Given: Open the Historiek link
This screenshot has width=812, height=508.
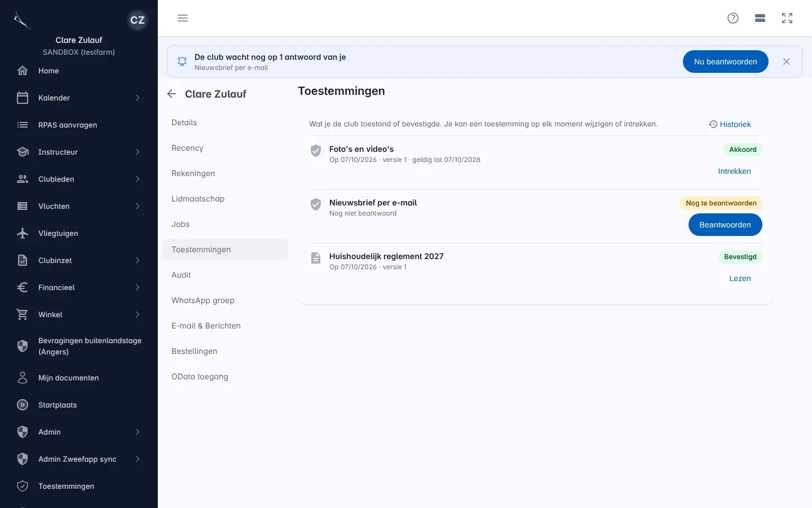Looking at the screenshot, I should (x=730, y=124).
